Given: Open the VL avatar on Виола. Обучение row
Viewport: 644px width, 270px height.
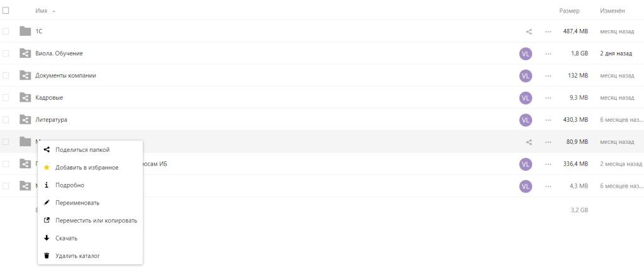Looking at the screenshot, I should (526, 53).
